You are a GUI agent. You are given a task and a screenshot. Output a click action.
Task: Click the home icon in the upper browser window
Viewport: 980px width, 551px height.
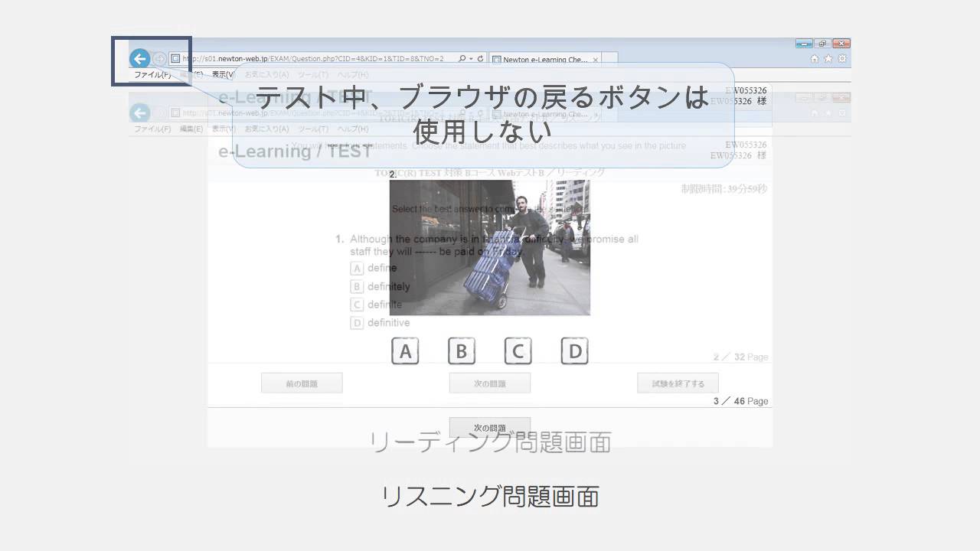point(815,59)
